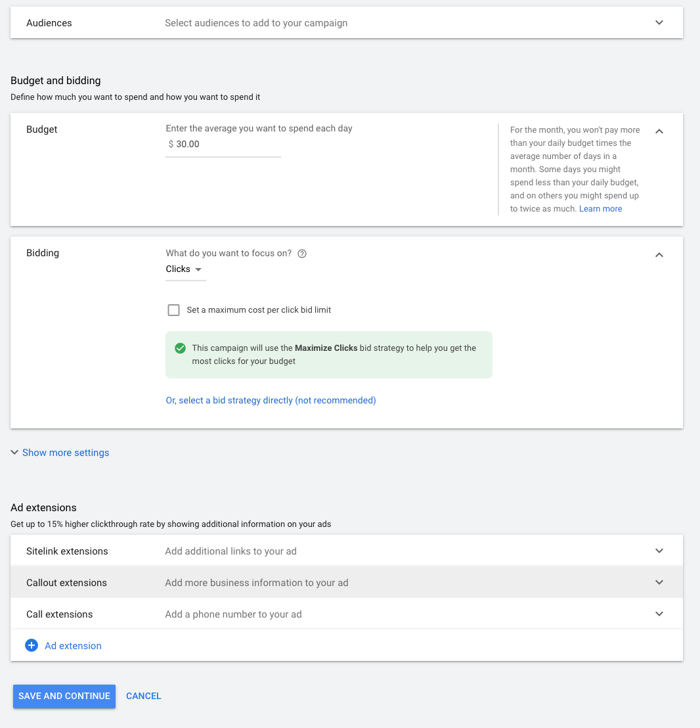
Task: Open the Sitelink extensions row label
Action: (x=67, y=551)
